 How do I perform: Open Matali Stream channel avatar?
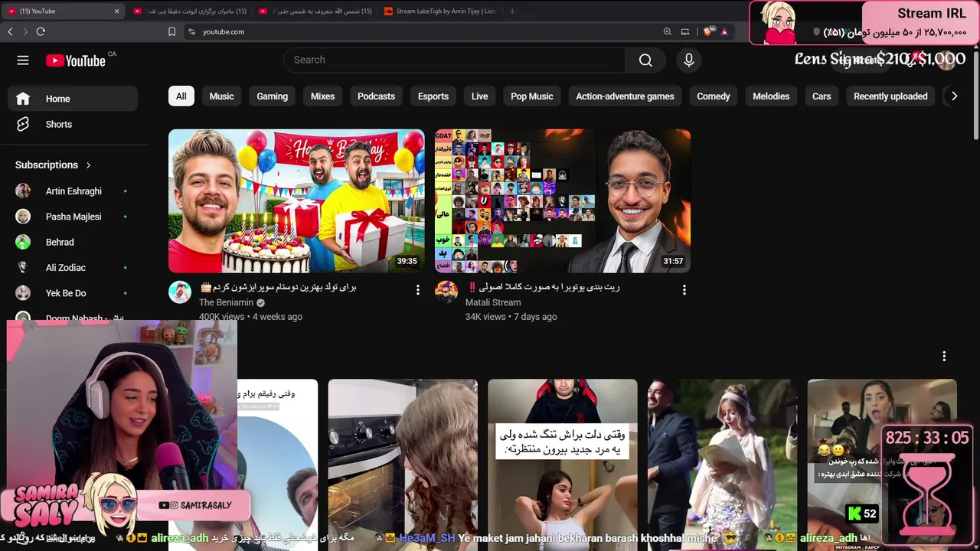tap(446, 292)
